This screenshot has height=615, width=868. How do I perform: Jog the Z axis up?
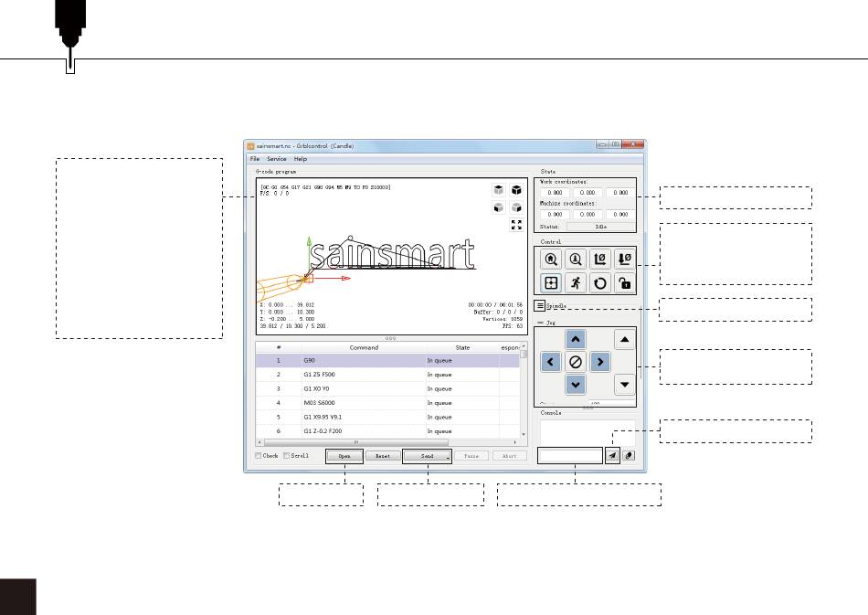624,340
